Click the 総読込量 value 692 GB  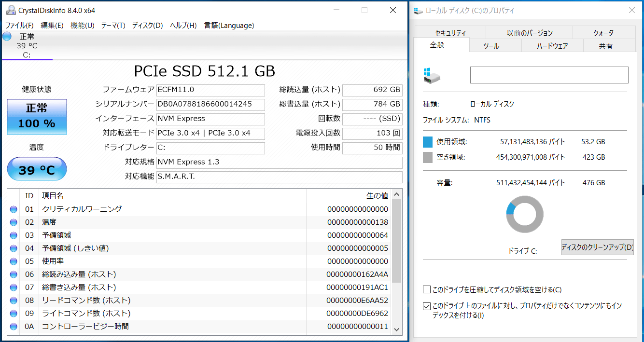click(x=372, y=90)
